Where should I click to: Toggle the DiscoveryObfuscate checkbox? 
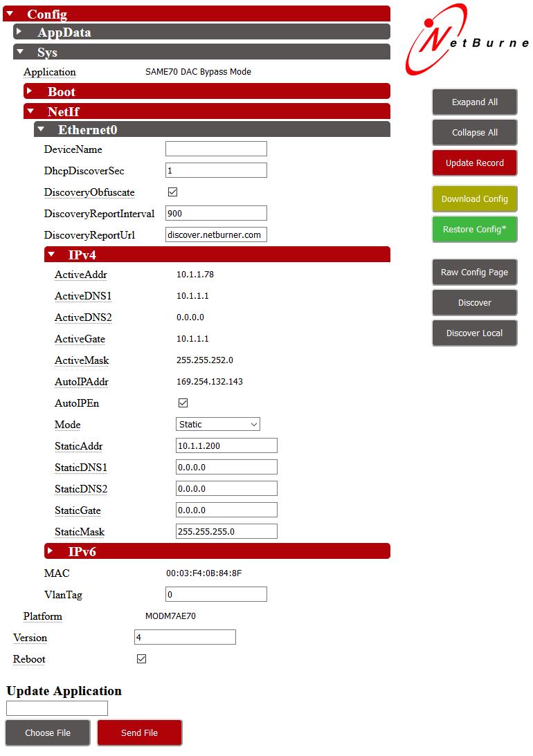(x=172, y=192)
